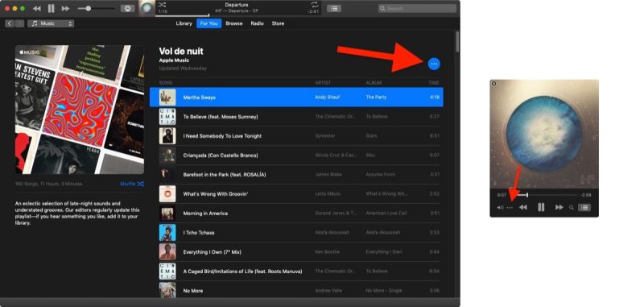
Task: Toggle shuffle in the now-playing display
Action: tap(163, 5)
